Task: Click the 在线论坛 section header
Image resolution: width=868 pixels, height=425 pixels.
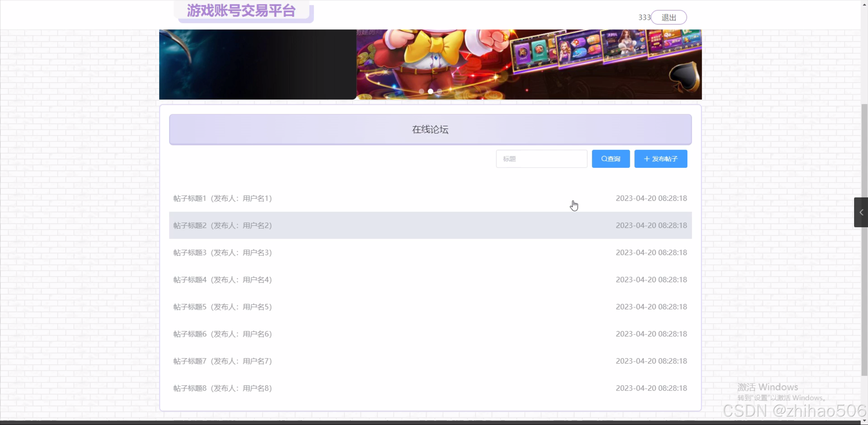Action: (430, 130)
